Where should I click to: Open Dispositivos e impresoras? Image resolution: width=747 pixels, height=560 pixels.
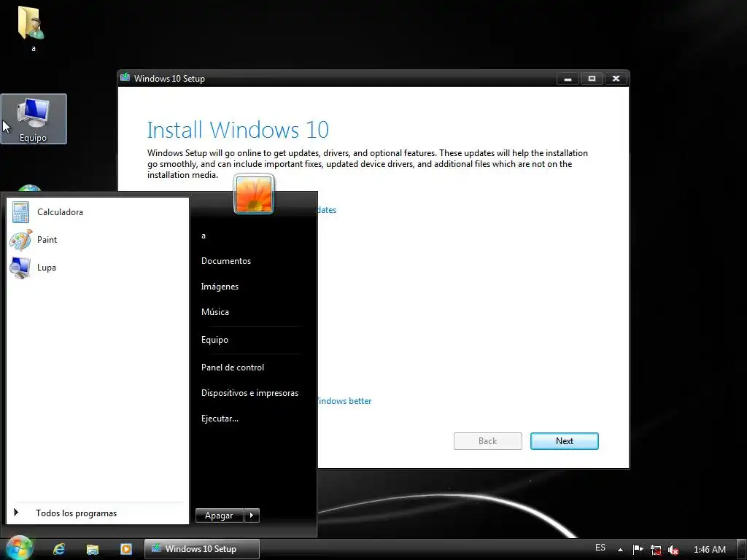(249, 393)
